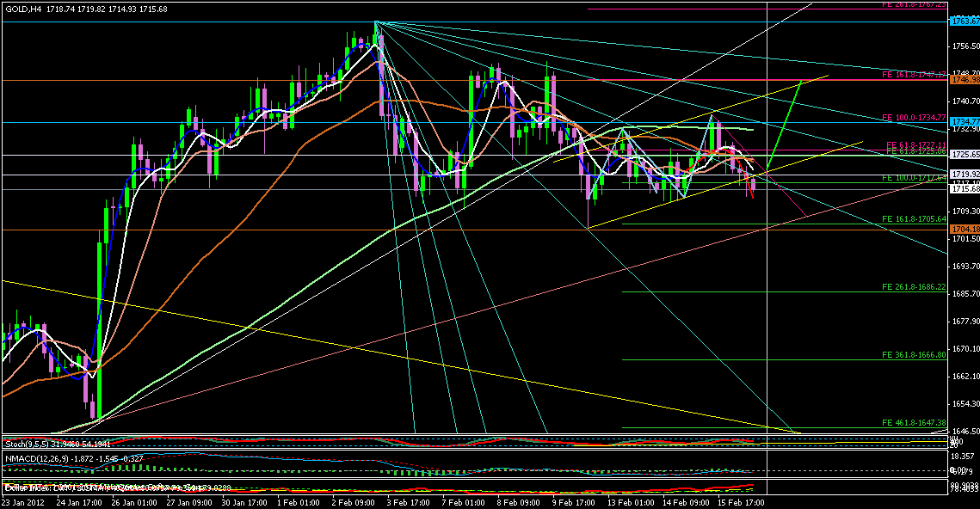Click the blue 1734.77 price tag

pyautogui.click(x=964, y=122)
